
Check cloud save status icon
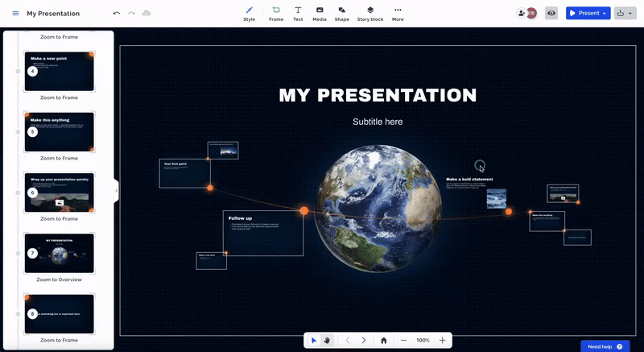click(x=147, y=13)
